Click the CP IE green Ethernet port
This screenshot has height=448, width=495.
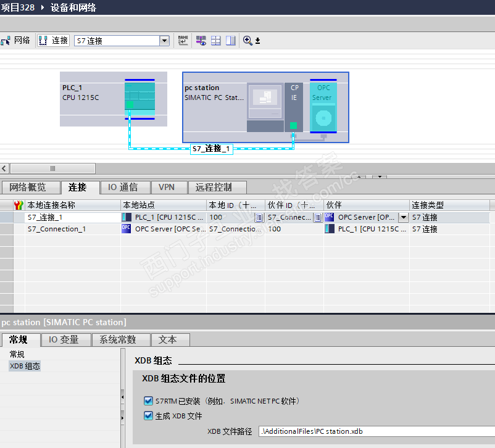coord(293,126)
